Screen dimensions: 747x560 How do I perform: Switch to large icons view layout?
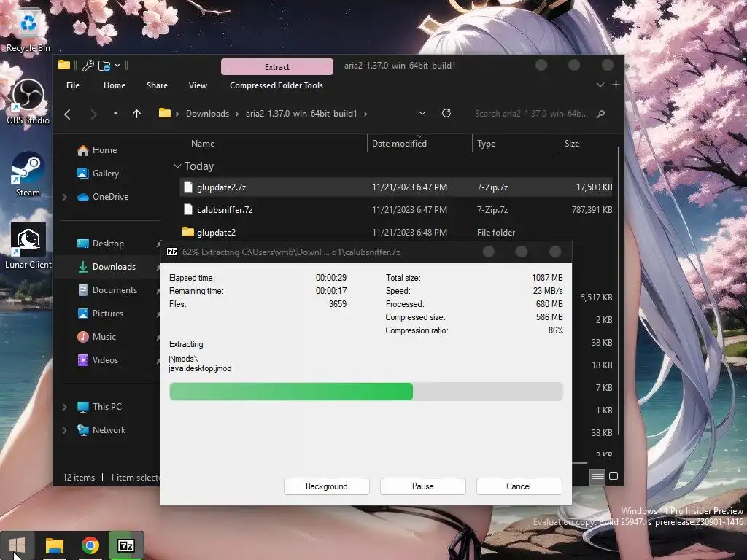[x=614, y=477]
